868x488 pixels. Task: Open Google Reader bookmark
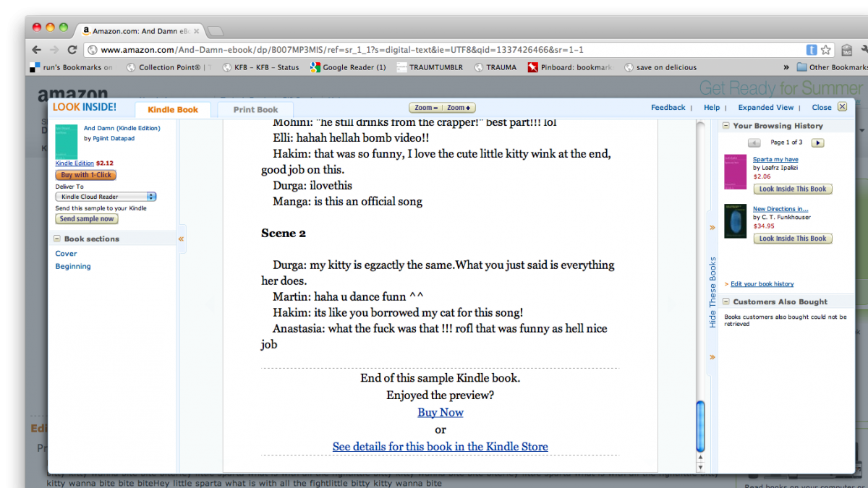(347, 67)
